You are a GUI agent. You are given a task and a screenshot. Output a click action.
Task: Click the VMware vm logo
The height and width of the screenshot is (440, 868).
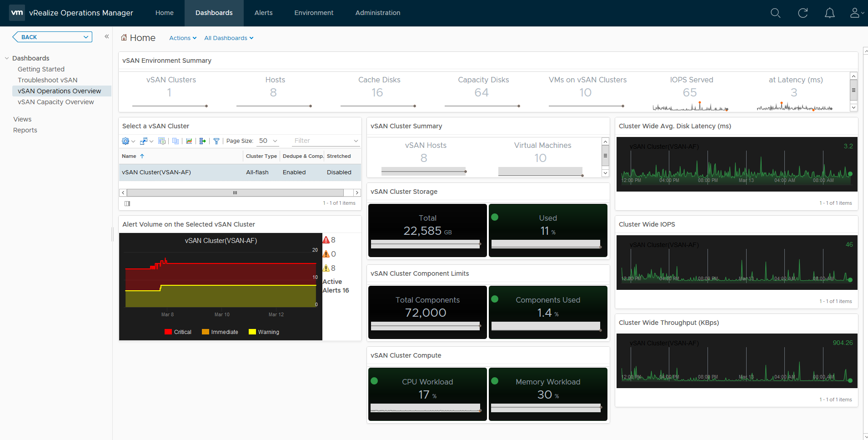pyautogui.click(x=17, y=13)
